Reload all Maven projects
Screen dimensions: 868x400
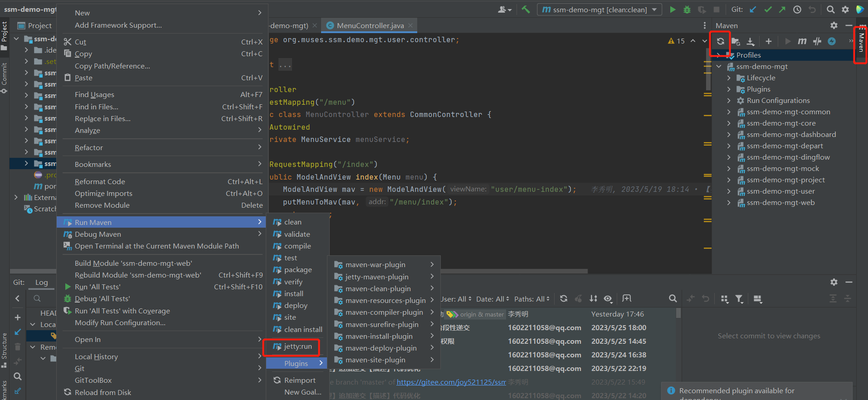tap(721, 41)
